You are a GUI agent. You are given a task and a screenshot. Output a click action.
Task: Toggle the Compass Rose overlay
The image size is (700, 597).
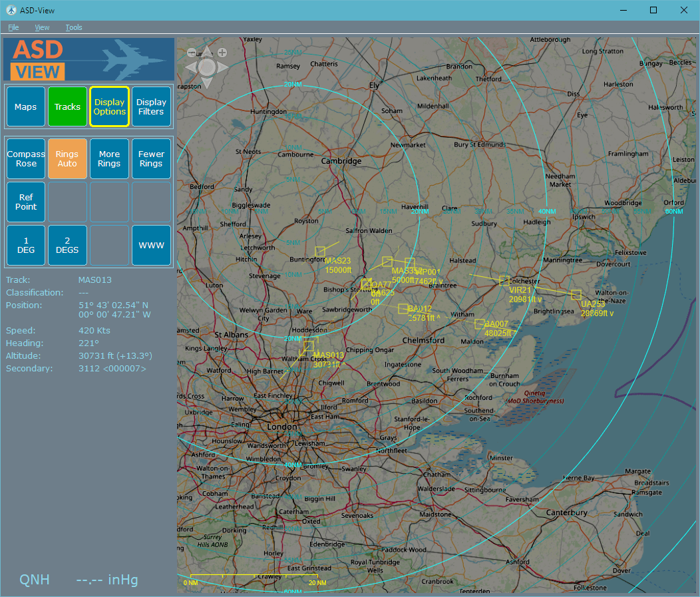tap(26, 159)
